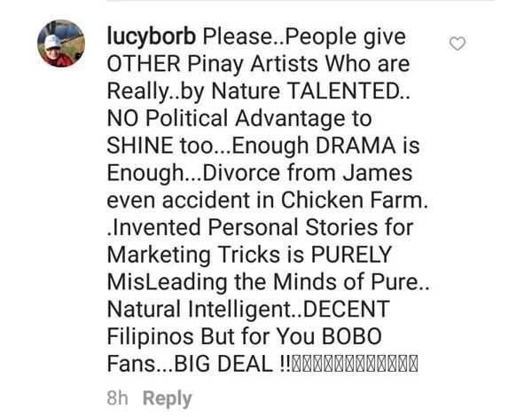Click the word DRAMA in the comment

(356, 146)
